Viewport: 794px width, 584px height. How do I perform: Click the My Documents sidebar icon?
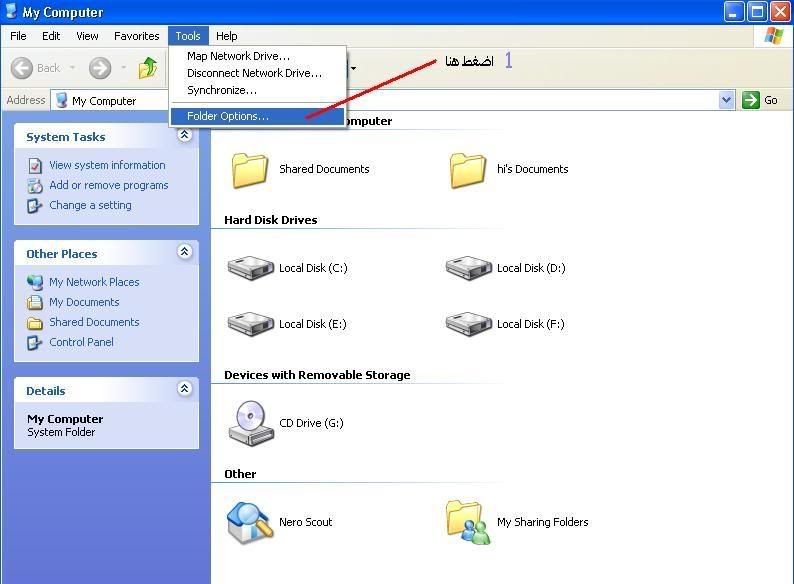pos(34,302)
